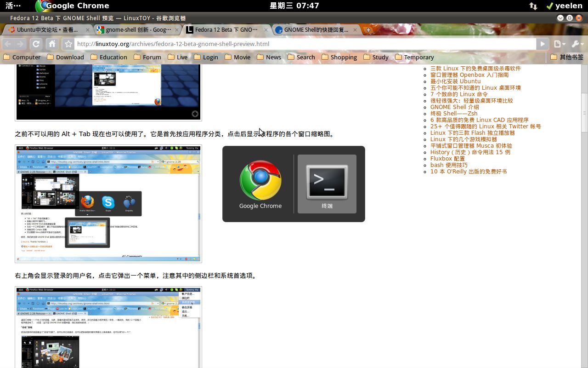Screen dimensions: 588x368
Task: Select the Fedora 12 Beta 下 GNOME tab
Action: tap(226, 29)
